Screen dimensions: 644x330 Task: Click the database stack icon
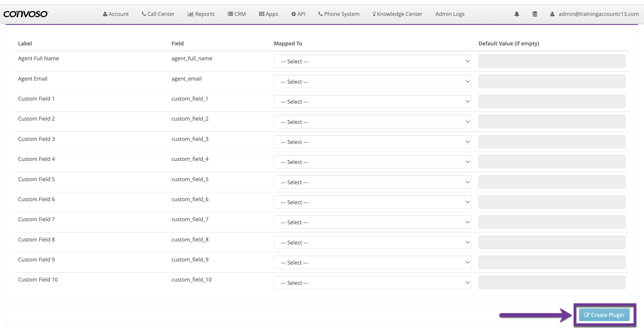coord(535,14)
